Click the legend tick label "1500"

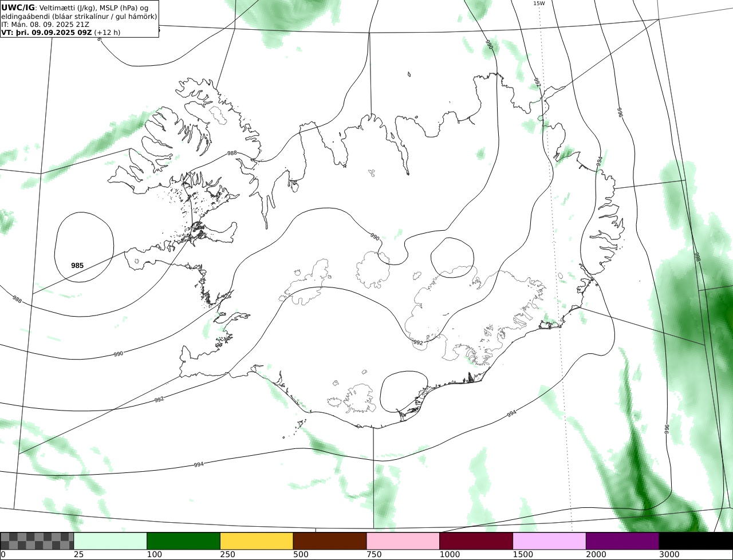coord(523,555)
